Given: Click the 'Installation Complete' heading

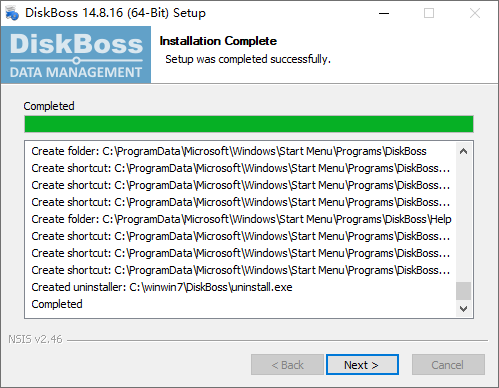Looking at the screenshot, I should tap(218, 41).
